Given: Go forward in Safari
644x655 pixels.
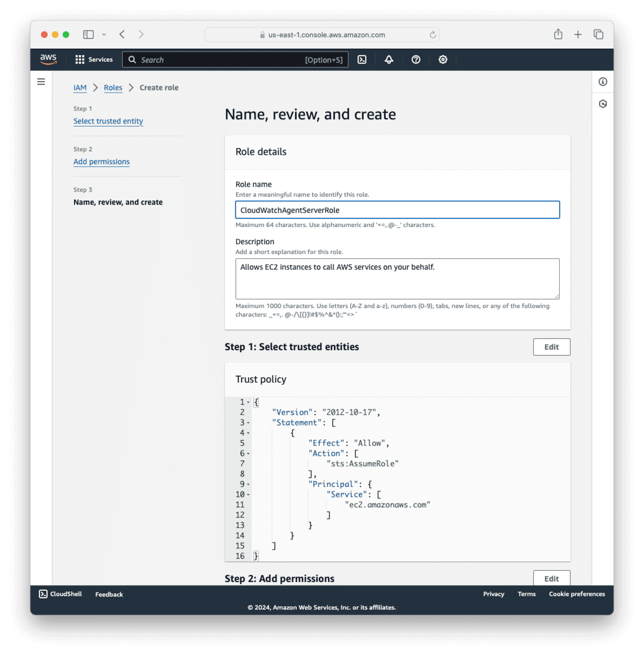Looking at the screenshot, I should coord(141,35).
